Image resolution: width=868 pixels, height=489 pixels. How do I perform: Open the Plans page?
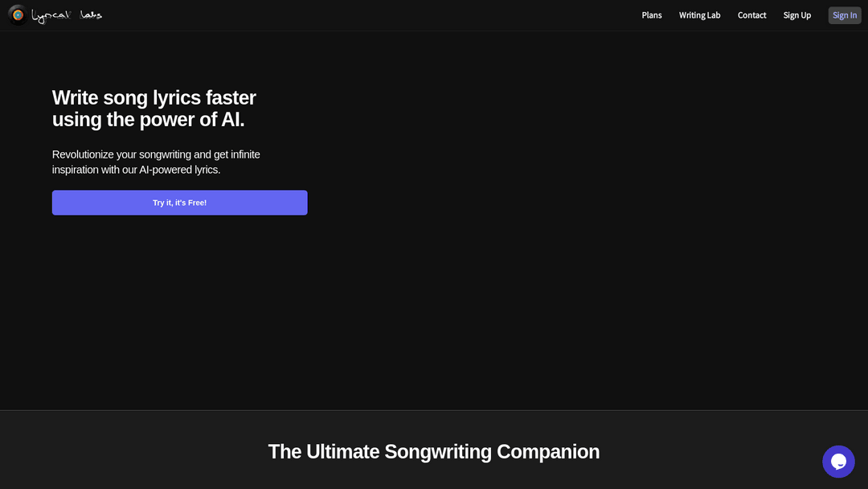652,15
